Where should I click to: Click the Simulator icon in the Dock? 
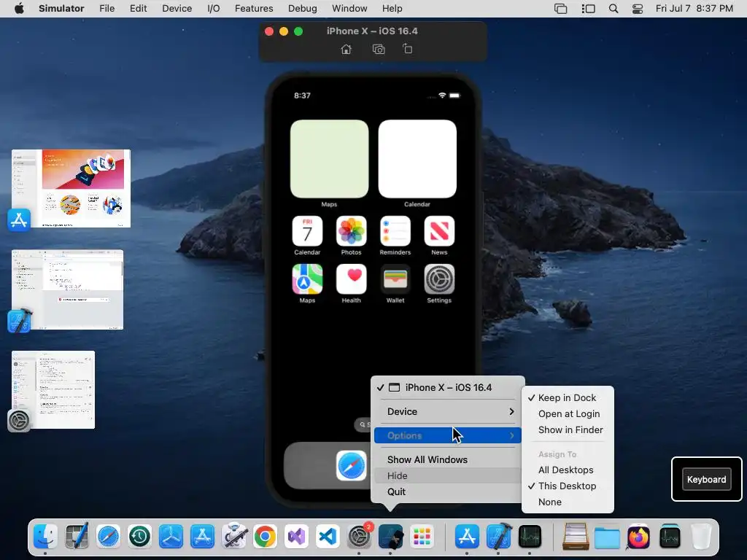pos(391,537)
